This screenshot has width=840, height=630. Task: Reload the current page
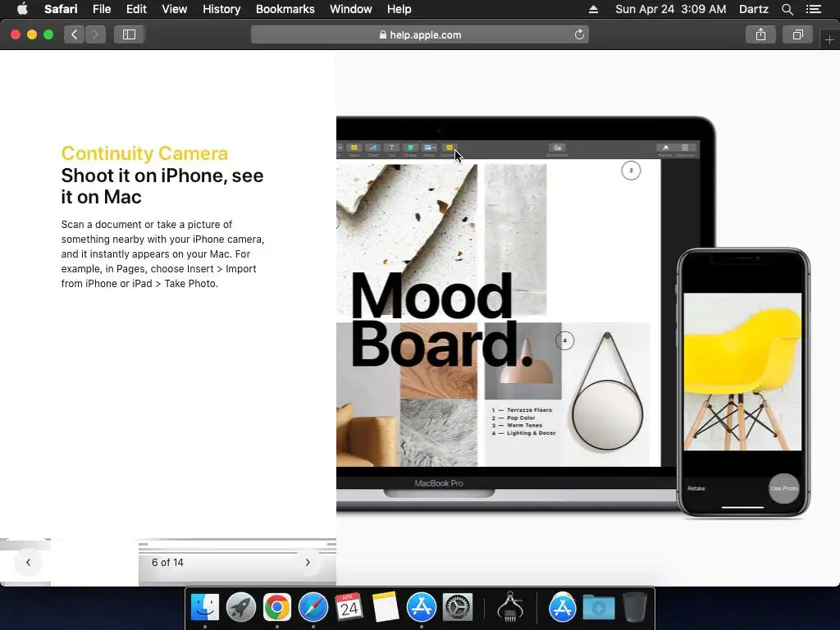(x=579, y=34)
